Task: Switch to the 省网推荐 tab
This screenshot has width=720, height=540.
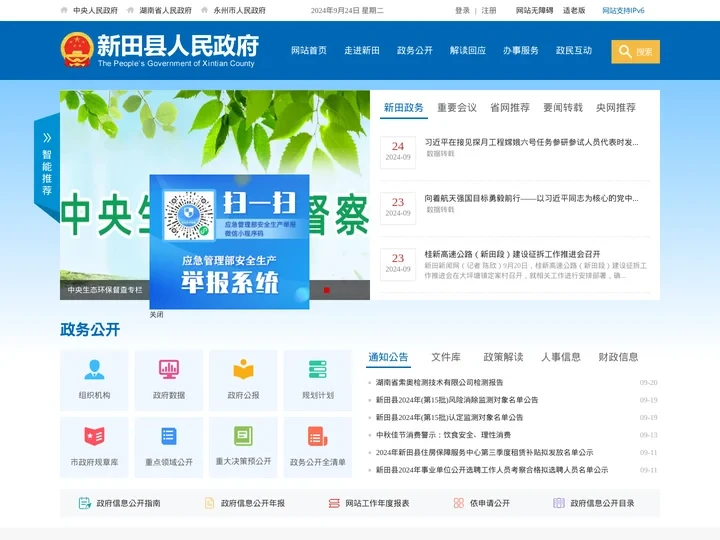Action: (x=510, y=108)
